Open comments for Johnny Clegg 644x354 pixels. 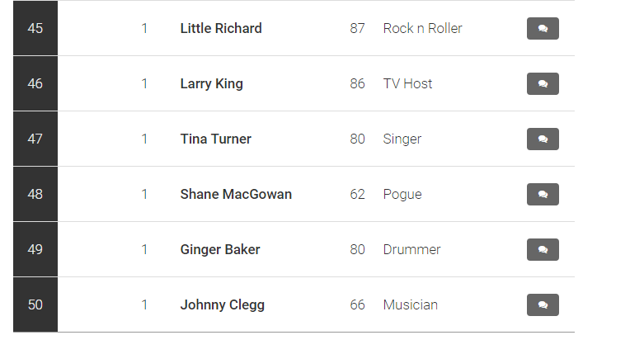point(543,304)
